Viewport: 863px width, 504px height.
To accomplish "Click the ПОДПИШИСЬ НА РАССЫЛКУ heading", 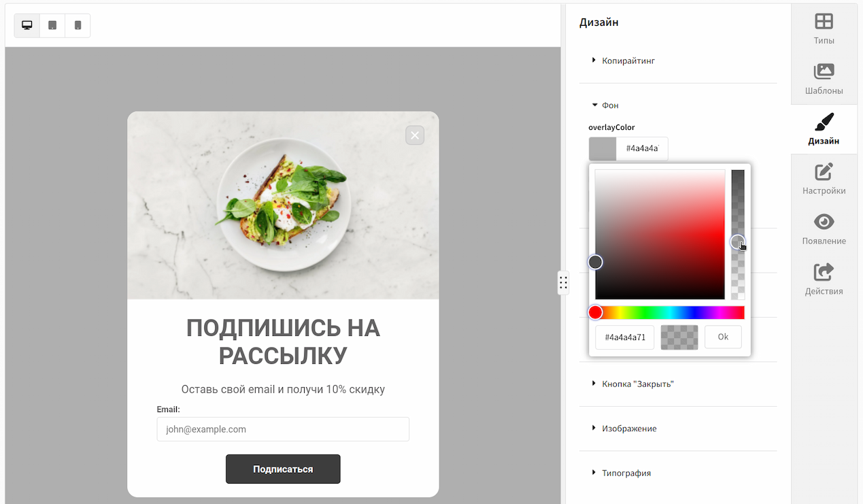I will (283, 342).
